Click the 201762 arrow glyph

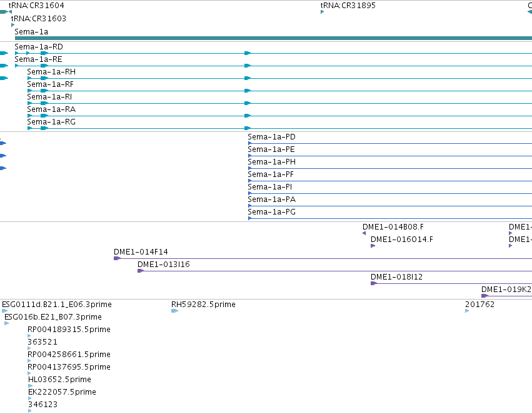tap(467, 311)
